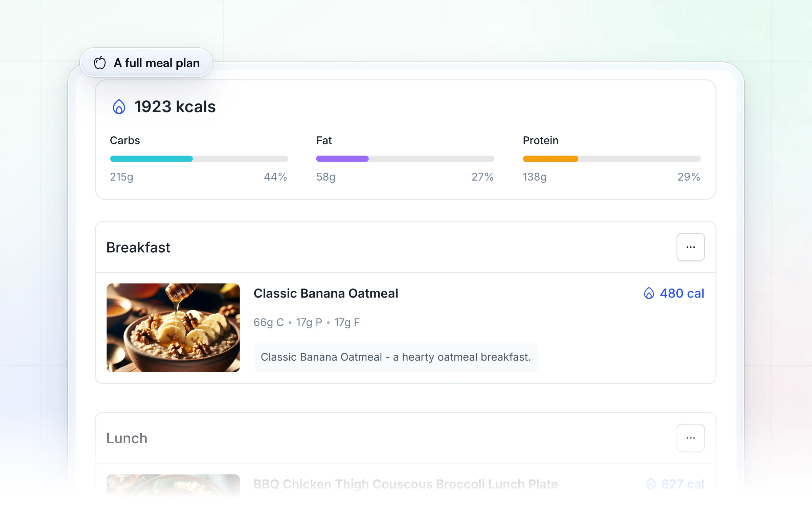Open the BBQ chicken lunch plate photo

[173, 485]
